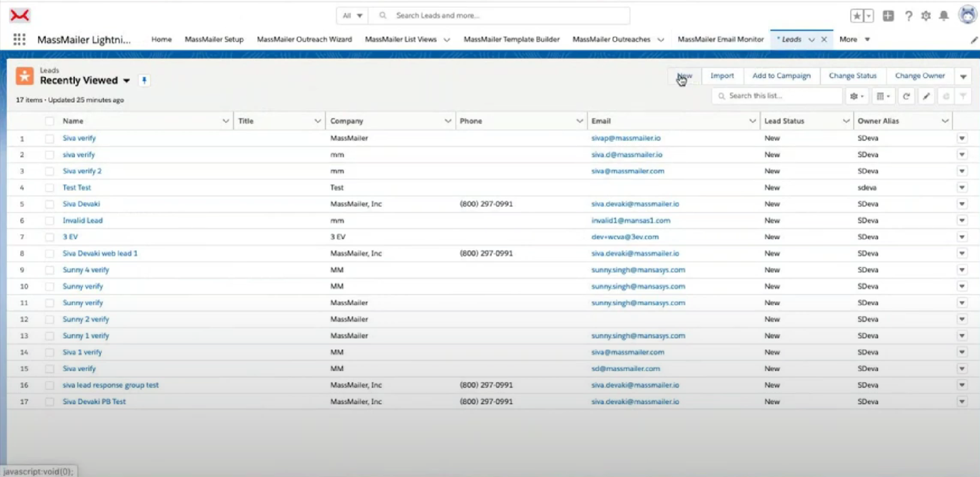Focus the Search this list field
This screenshot has height=477, width=980.
777,96
